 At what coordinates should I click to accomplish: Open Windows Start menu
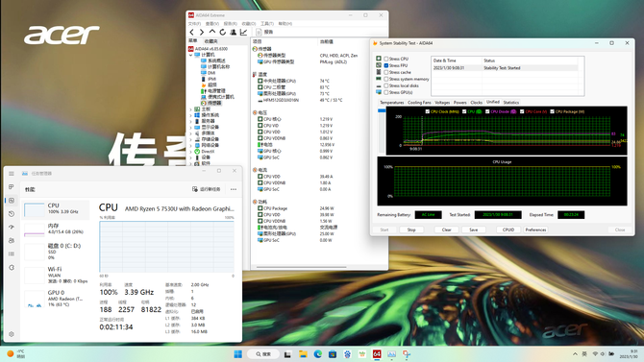(x=237, y=354)
